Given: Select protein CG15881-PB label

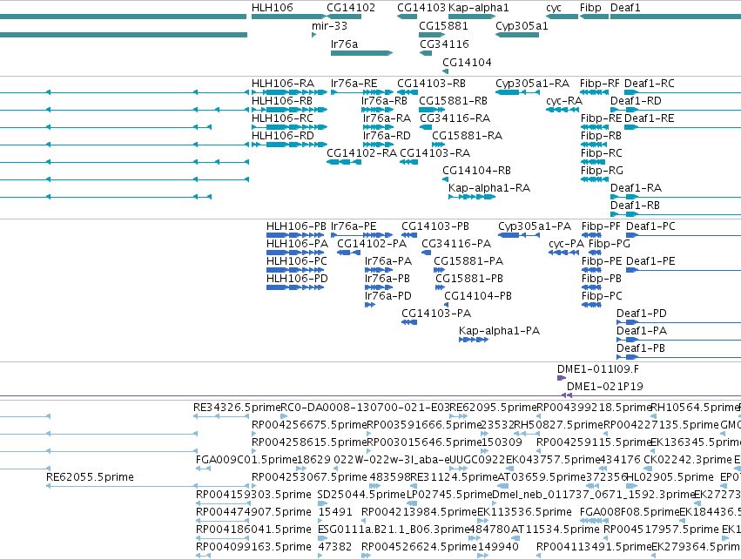Looking at the screenshot, I should coord(469,279).
